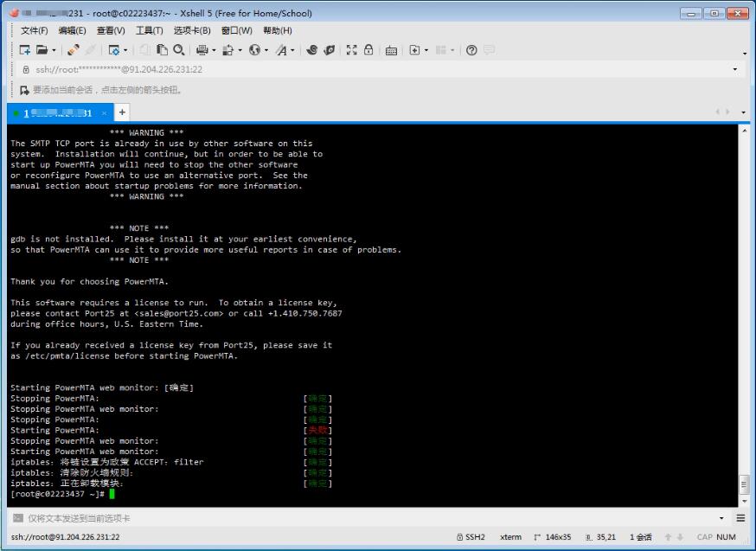Launch Xftp with swirl icon
The height and width of the screenshot is (551, 756).
pos(312,49)
